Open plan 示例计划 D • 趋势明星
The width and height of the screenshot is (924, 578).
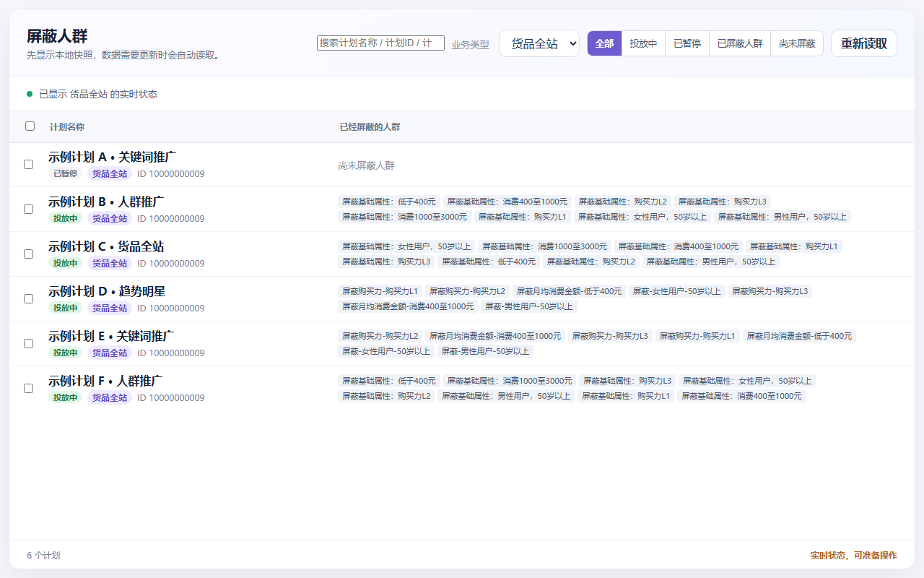(107, 291)
